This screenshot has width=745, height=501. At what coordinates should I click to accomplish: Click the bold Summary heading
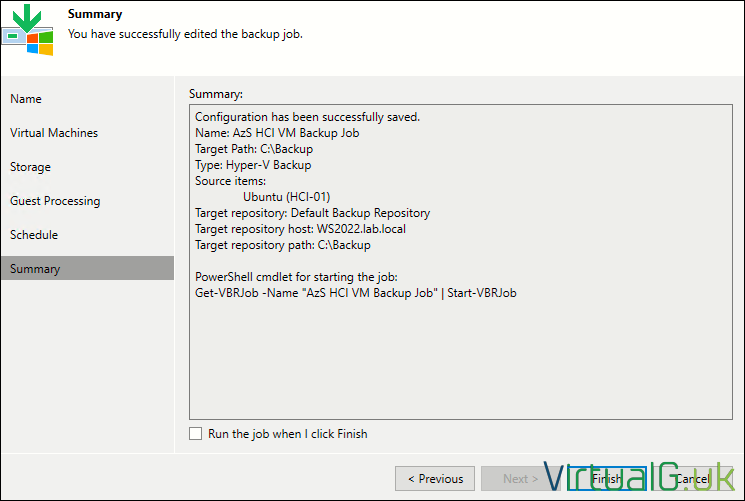tap(95, 14)
